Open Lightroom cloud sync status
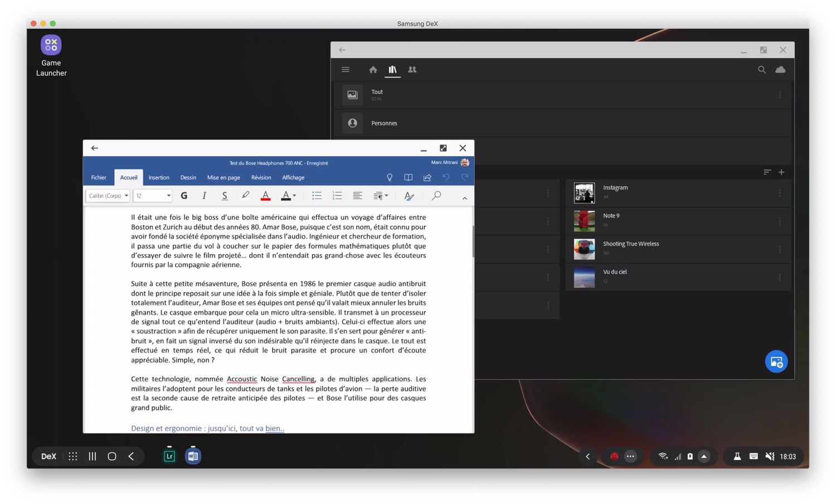 click(780, 70)
